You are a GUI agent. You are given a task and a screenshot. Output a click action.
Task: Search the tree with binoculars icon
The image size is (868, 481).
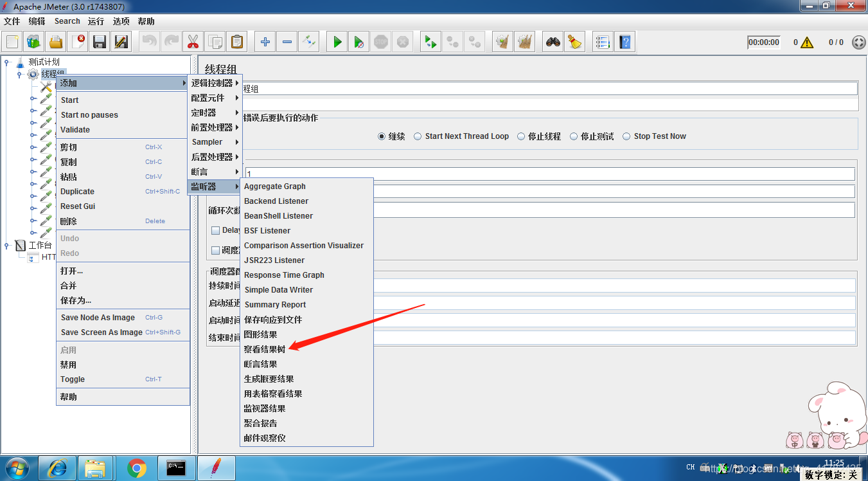[553, 42]
